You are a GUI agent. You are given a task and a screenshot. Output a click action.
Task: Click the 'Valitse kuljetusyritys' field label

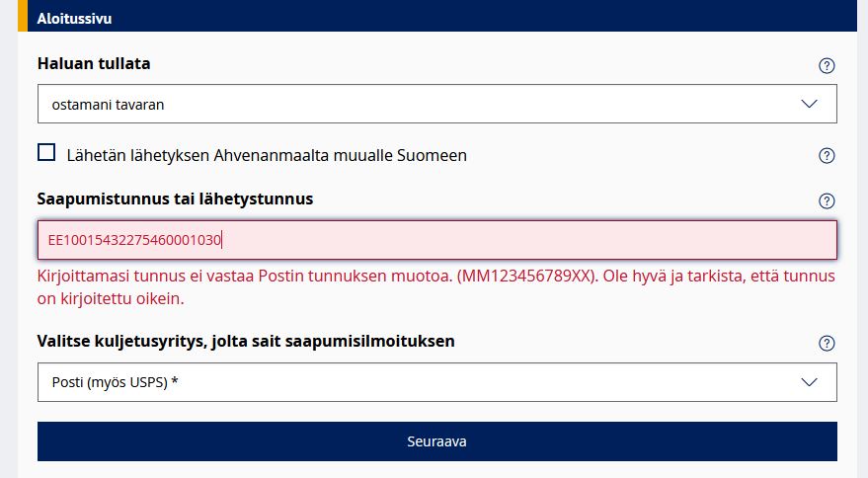[x=246, y=342]
